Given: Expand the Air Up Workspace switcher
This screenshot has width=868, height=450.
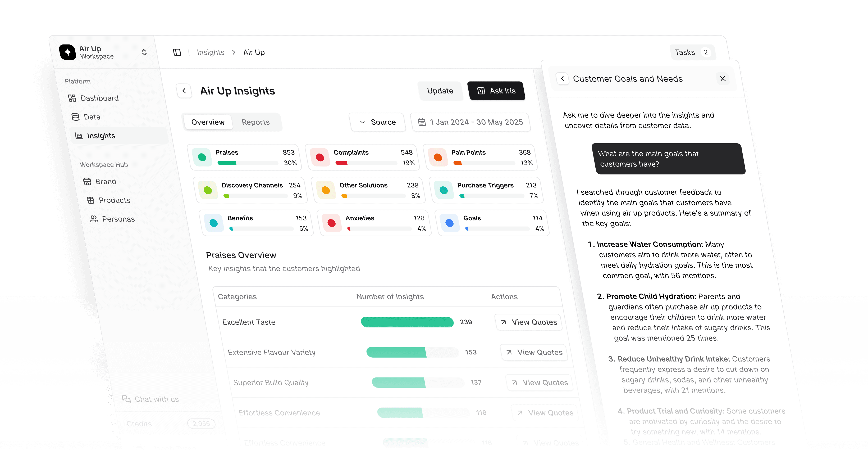Looking at the screenshot, I should point(144,52).
